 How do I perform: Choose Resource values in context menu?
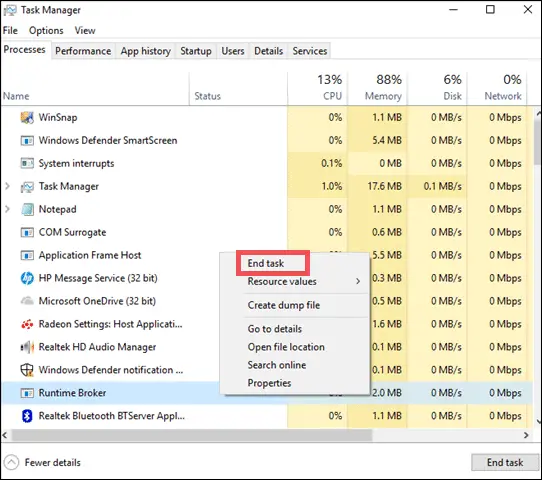[295, 281]
